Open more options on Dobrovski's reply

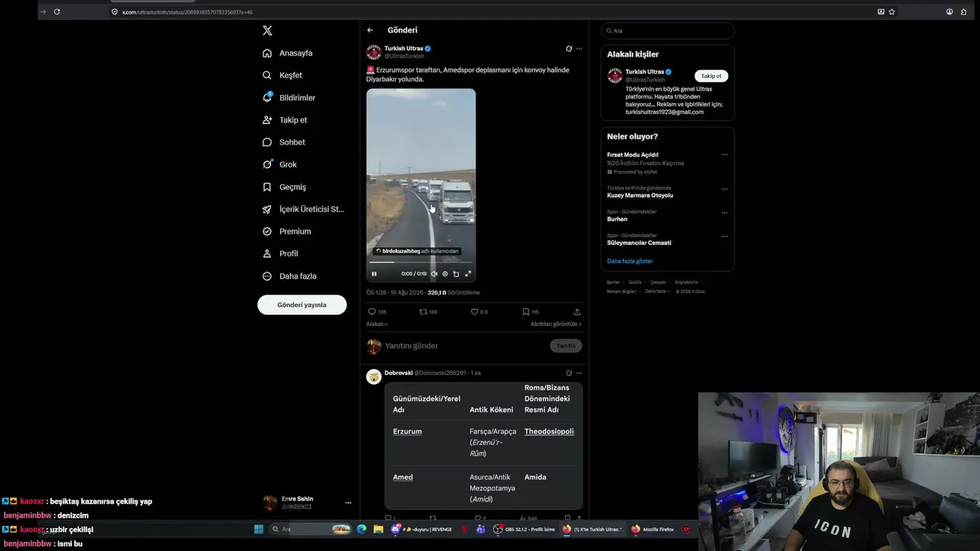tap(579, 373)
